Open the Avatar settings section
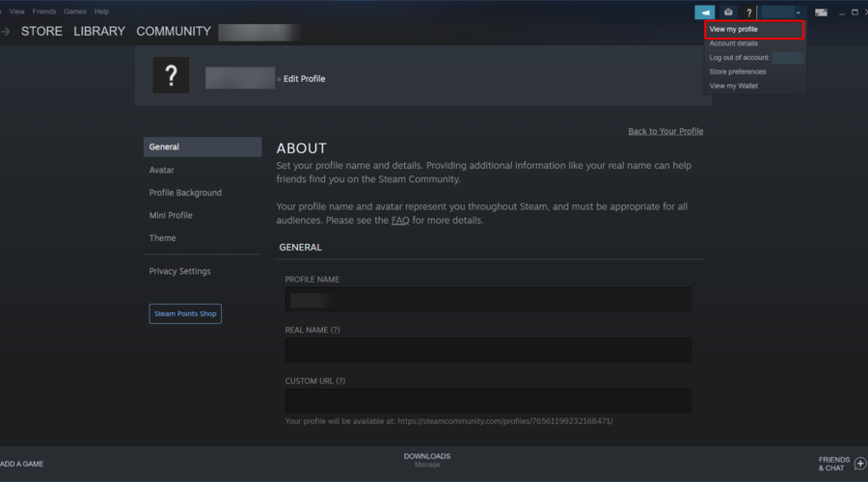868x482 pixels. [x=162, y=170]
